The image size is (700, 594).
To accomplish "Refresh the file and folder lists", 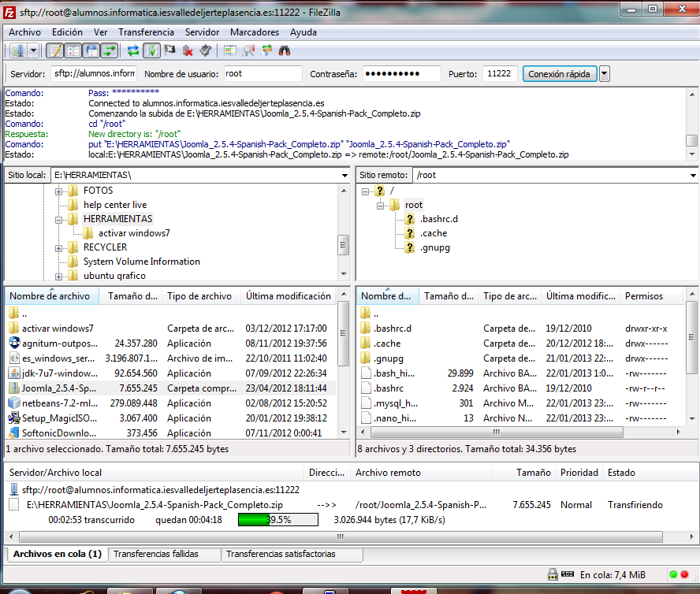I will [132, 50].
